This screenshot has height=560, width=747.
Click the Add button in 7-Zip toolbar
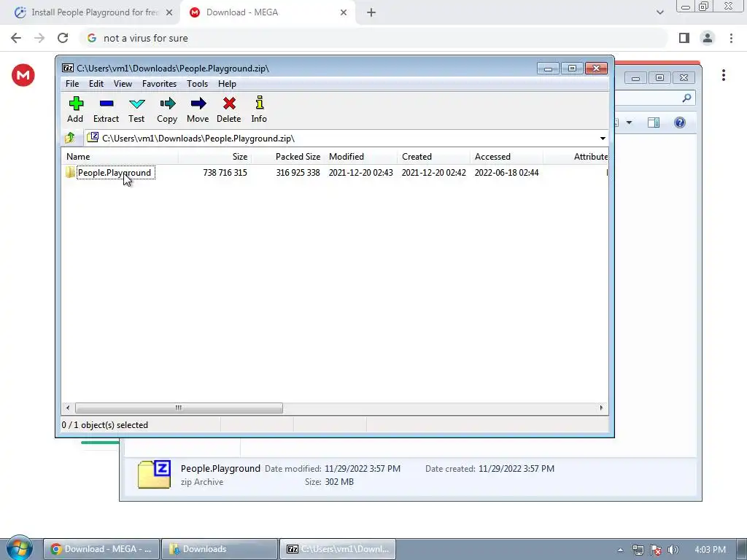(75, 109)
